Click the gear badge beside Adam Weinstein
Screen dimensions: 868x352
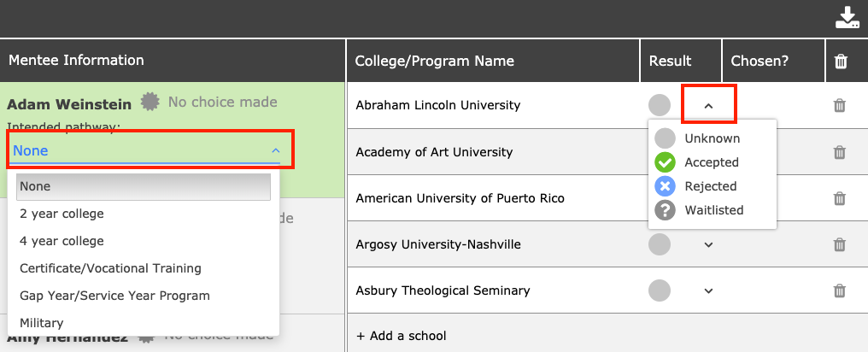click(150, 103)
